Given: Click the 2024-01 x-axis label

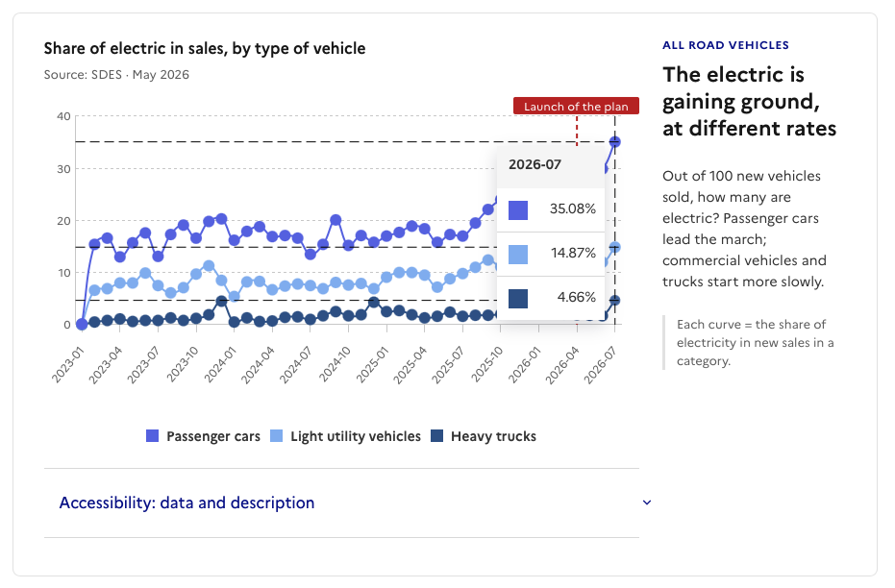Looking at the screenshot, I should click(220, 365).
